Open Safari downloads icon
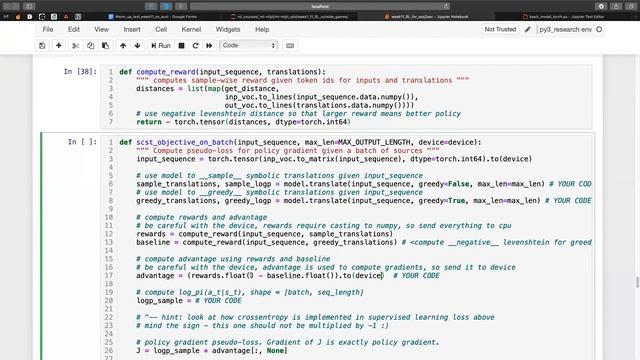This screenshot has width=640, height=360. click(x=601, y=6)
